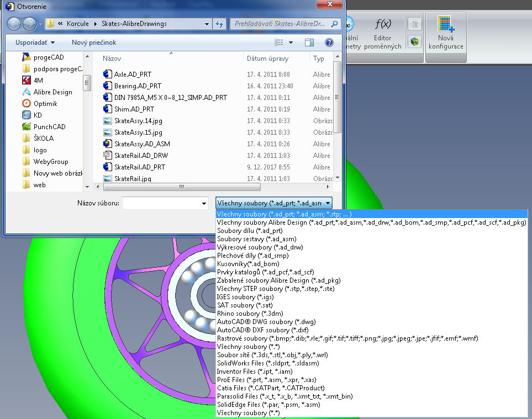This screenshot has width=532, height=419.
Task: Refresh the folder with the arrows button
Action: tap(219, 24)
